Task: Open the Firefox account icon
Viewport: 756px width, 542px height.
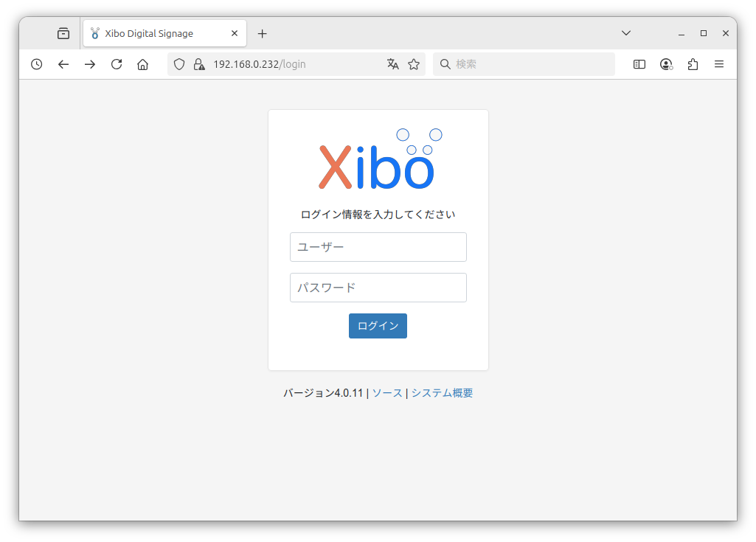Action: click(666, 64)
